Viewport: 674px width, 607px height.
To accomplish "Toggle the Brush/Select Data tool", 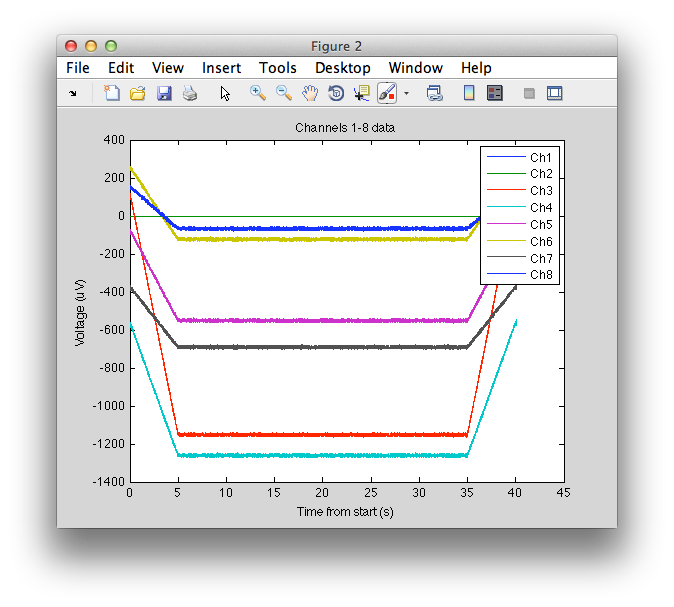I will (x=387, y=93).
